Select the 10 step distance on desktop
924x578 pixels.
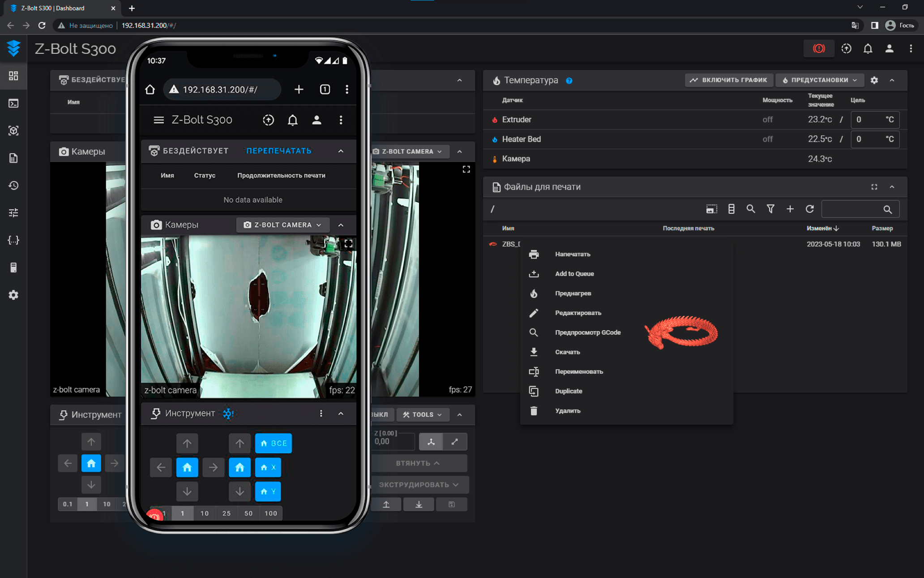click(x=107, y=504)
